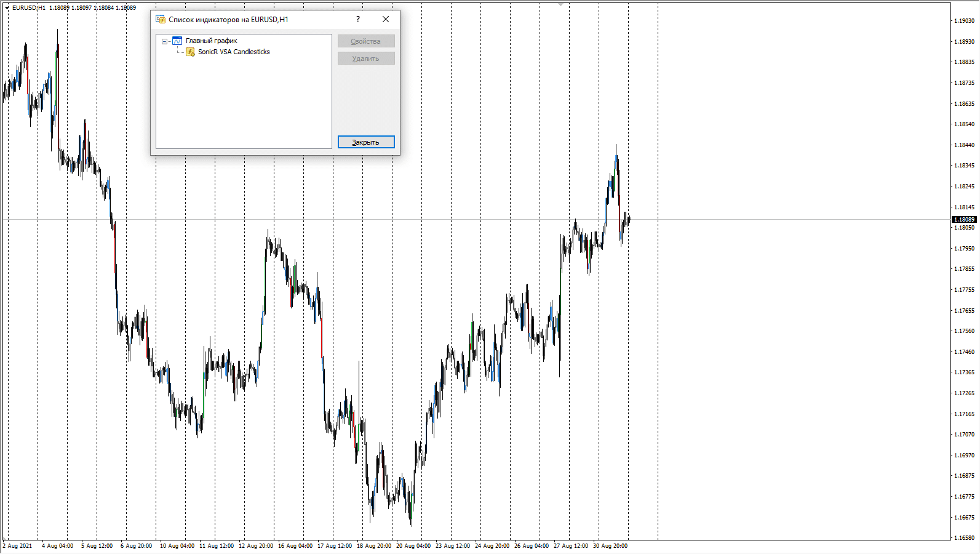Click the question mark help button
This screenshot has width=980, height=554.
[358, 20]
